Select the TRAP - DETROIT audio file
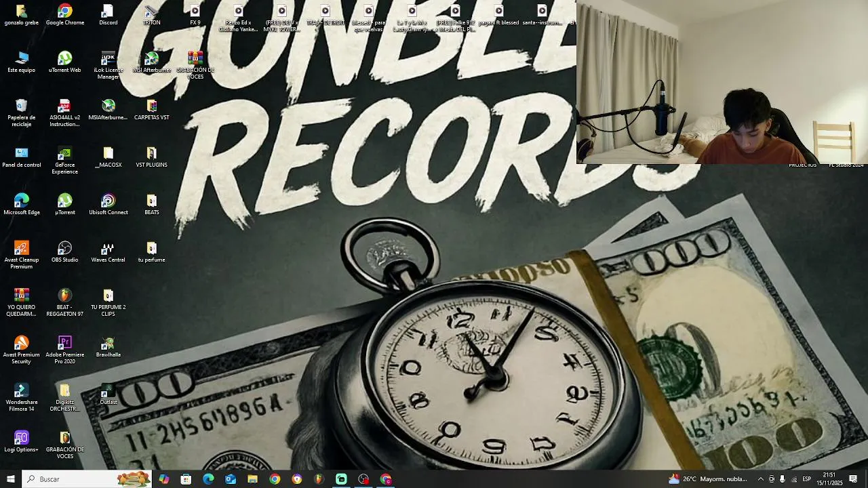Image resolution: width=868 pixels, height=488 pixels. (325, 15)
